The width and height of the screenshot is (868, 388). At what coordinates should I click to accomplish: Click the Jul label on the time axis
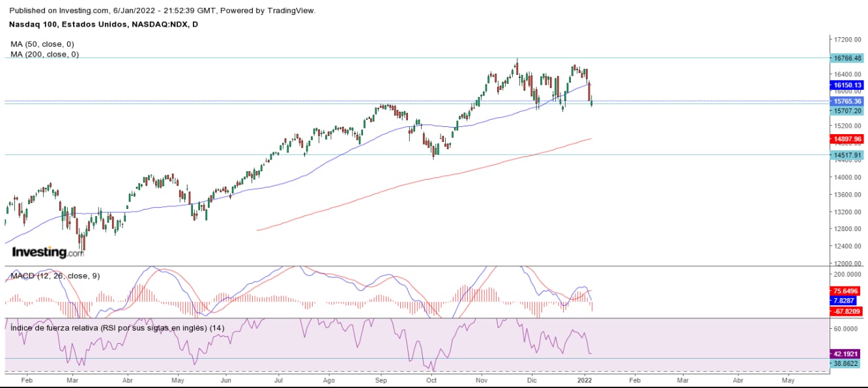click(278, 379)
